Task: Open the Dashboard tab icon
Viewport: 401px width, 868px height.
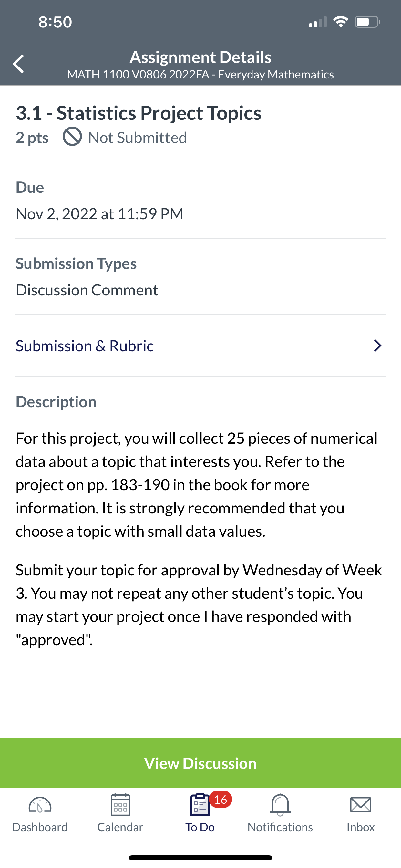Action: pos(40,805)
